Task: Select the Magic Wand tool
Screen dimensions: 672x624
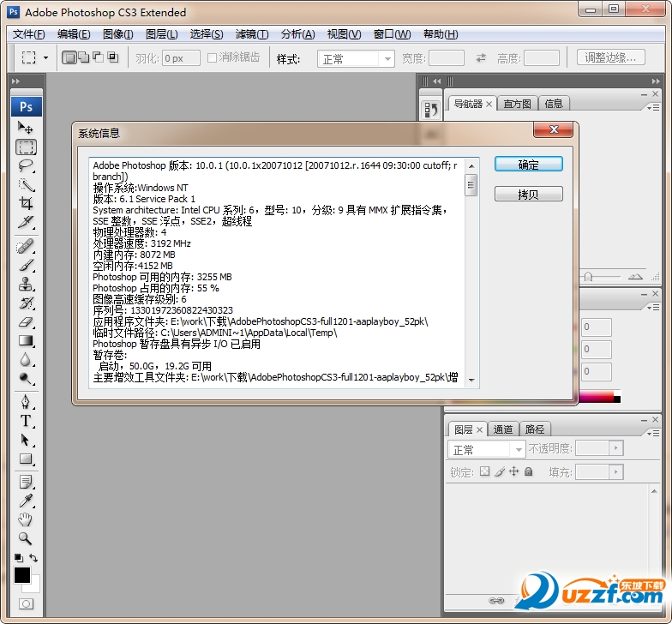Action: tap(26, 185)
